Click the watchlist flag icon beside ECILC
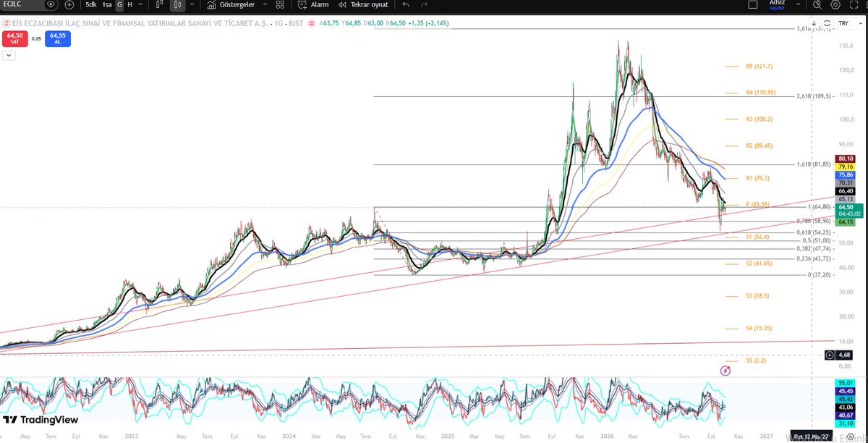 coord(50,4)
